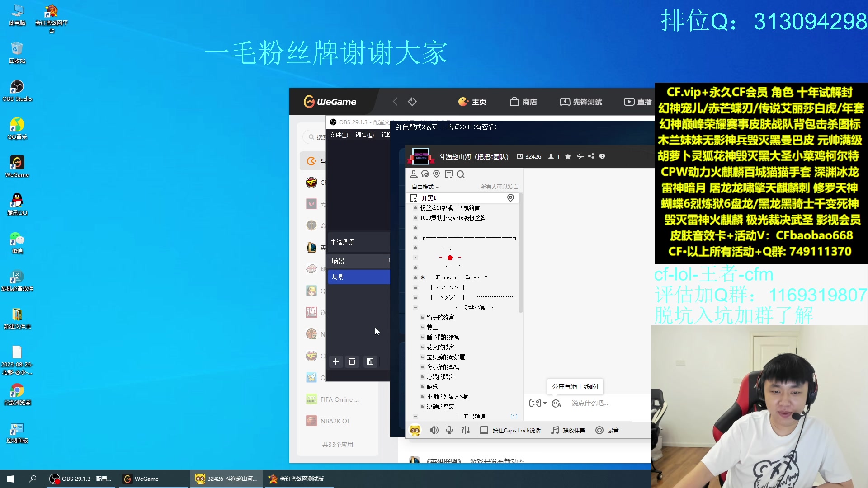
Task: Open WeGame 先锋测试 tab
Action: click(x=581, y=102)
